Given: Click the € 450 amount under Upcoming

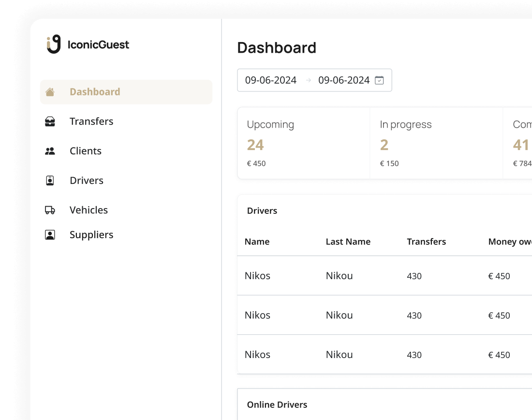Looking at the screenshot, I should (256, 164).
